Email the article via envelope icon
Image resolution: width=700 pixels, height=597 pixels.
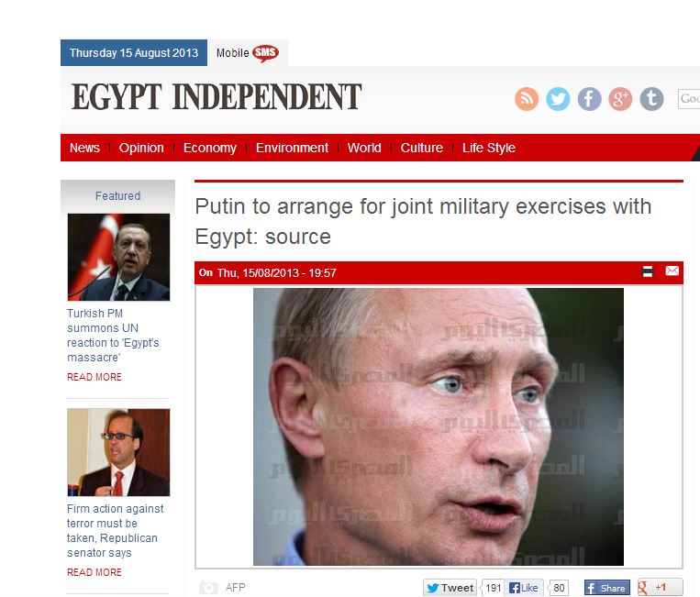coord(672,271)
